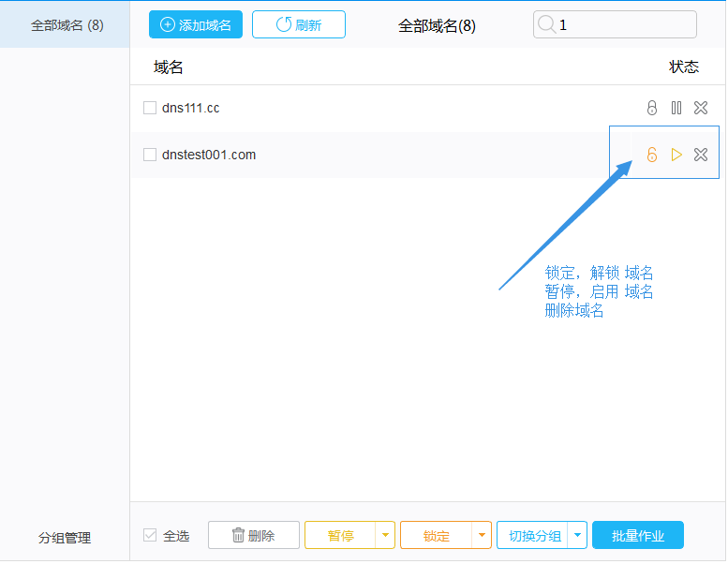Image resolution: width=728 pixels, height=564 pixels.
Task: Click the 删除 button with the trash icon
Action: [x=254, y=536]
